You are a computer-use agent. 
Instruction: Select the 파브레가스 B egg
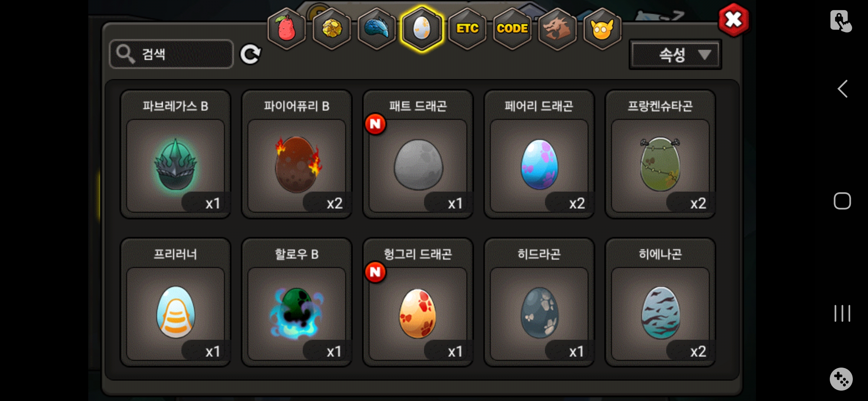point(175,154)
